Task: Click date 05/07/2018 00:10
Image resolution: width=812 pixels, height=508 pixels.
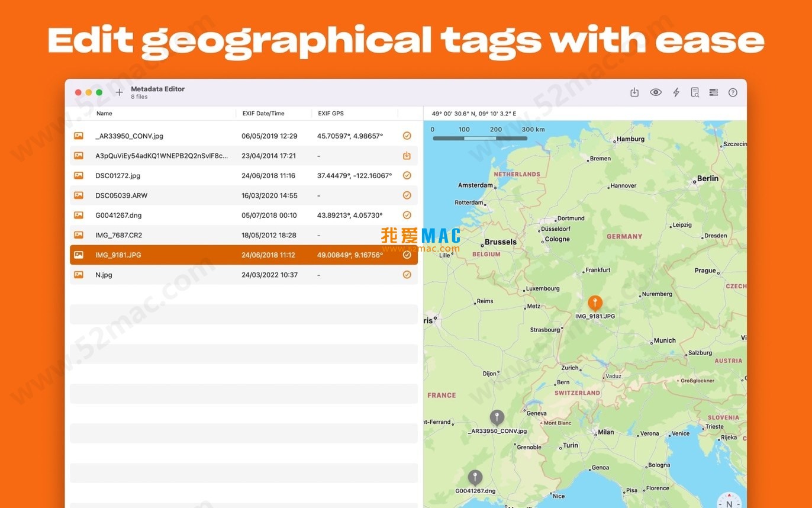Action: coord(269,215)
